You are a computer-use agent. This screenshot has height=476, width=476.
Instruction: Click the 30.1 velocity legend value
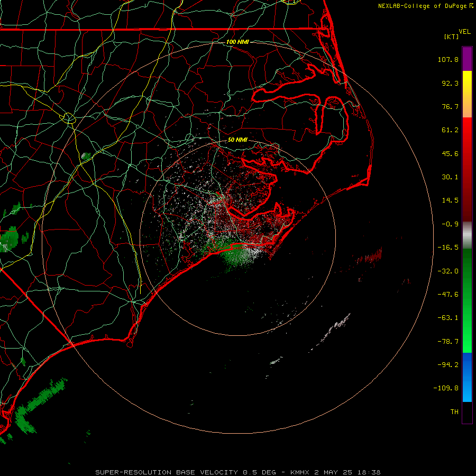pos(450,177)
